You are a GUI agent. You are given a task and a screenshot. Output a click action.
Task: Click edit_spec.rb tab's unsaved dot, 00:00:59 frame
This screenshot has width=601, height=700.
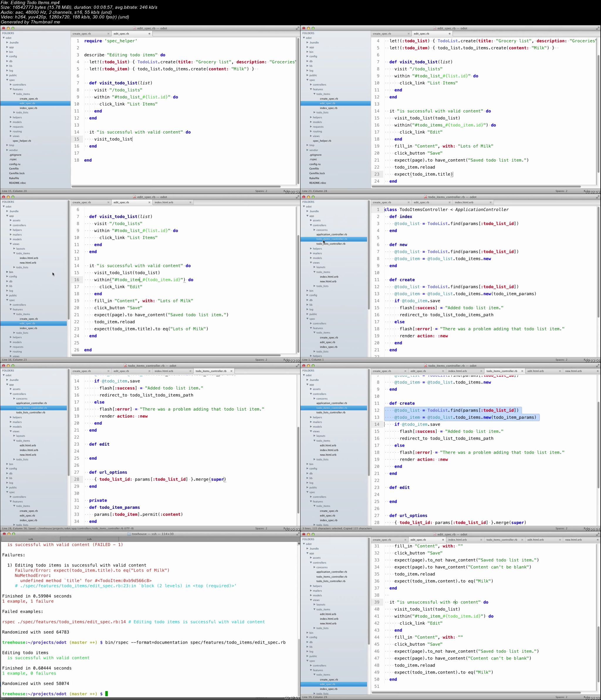(149, 34)
